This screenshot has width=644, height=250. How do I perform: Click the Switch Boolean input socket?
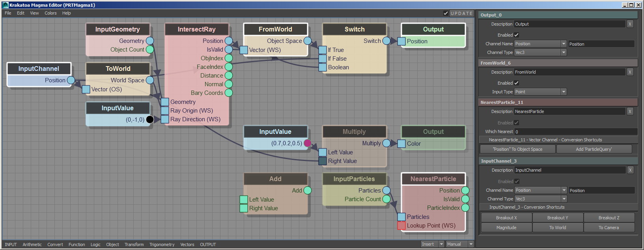pos(323,67)
